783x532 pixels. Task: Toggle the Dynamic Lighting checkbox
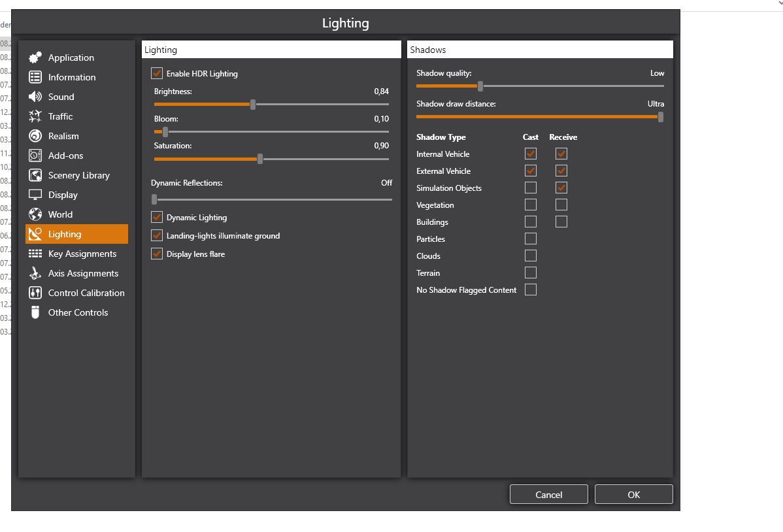pos(157,217)
